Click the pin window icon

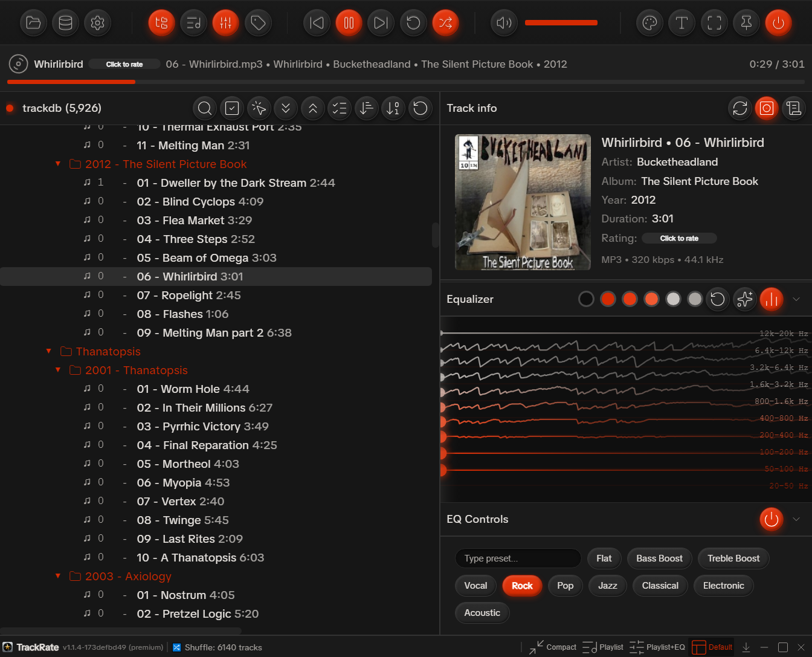point(746,23)
